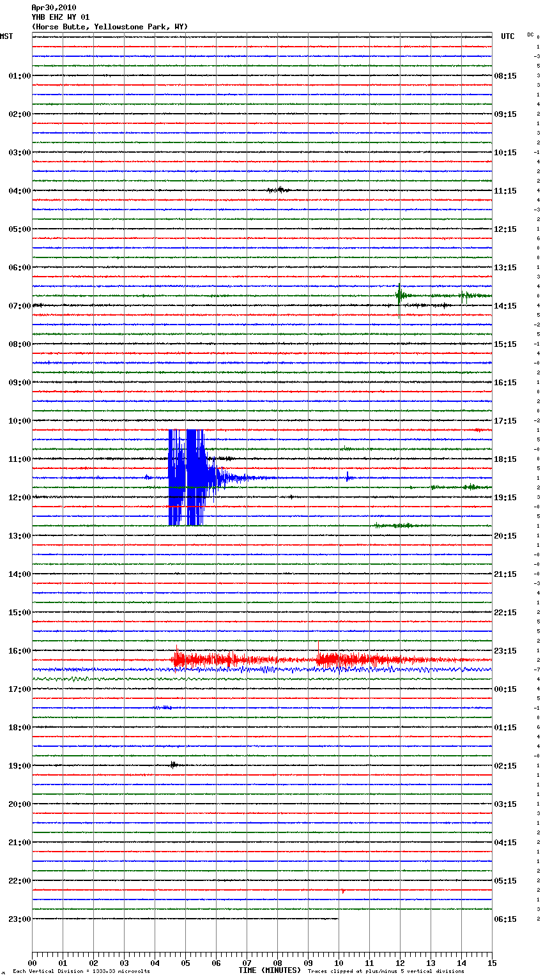The image size is (543, 980).
Task: Click the Horse Butte, Yellowstone Park location text
Action: (110, 27)
